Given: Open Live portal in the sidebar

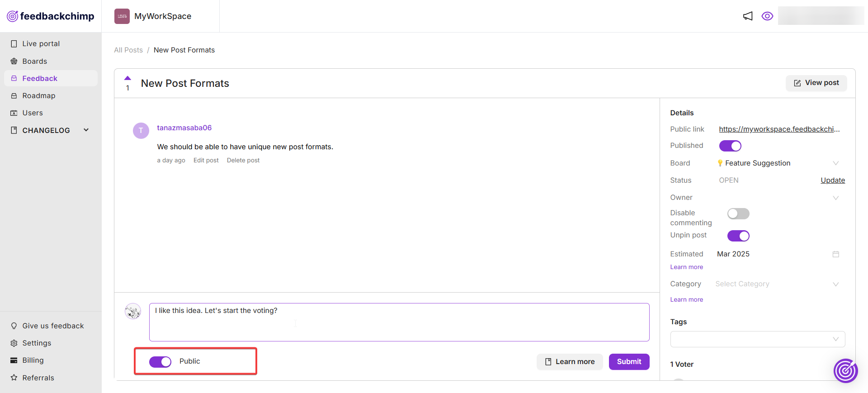Looking at the screenshot, I should (x=51, y=44).
